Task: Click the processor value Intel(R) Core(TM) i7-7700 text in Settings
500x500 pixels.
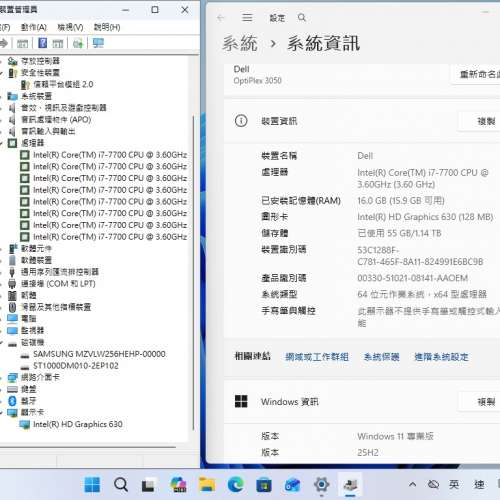Action: (423, 178)
